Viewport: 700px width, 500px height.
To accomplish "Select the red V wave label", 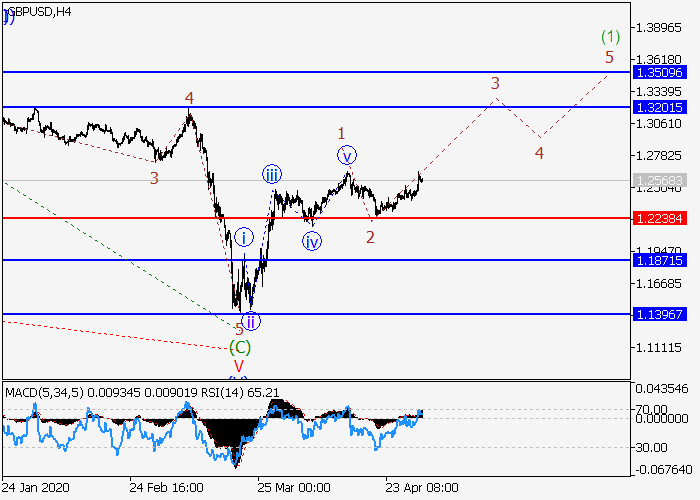I will pos(239,366).
